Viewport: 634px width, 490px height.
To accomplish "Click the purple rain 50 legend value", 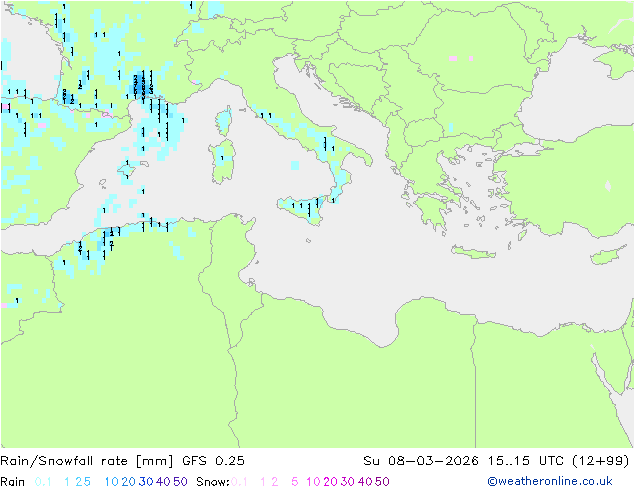I will (180, 482).
